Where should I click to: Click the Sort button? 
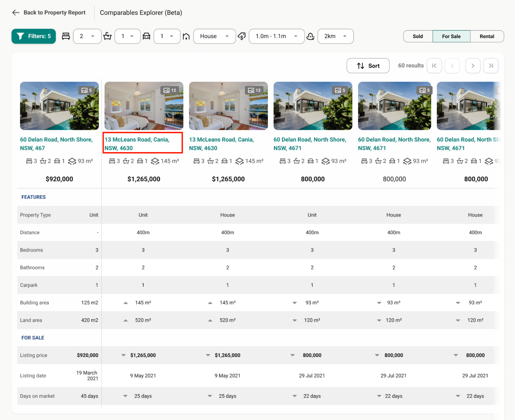coord(368,66)
